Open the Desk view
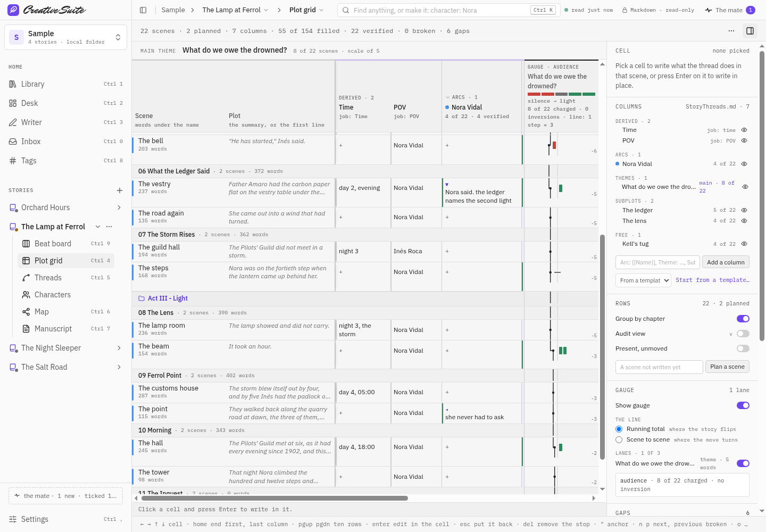This screenshot has height=532, width=766. (x=66, y=103)
